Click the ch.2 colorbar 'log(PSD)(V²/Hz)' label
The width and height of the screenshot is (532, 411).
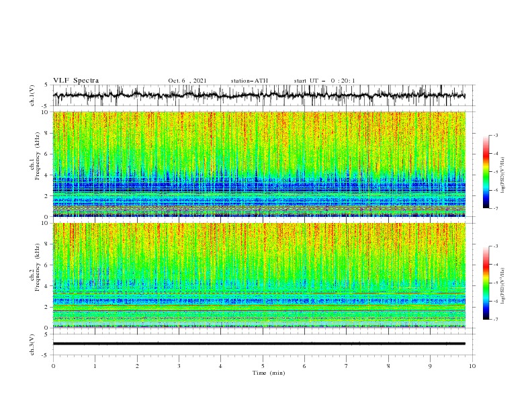click(502, 285)
